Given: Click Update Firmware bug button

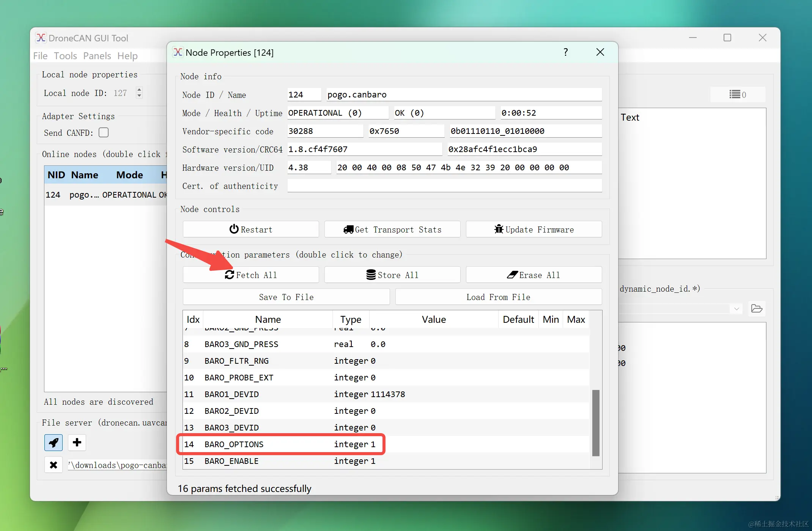Looking at the screenshot, I should pyautogui.click(x=534, y=229).
